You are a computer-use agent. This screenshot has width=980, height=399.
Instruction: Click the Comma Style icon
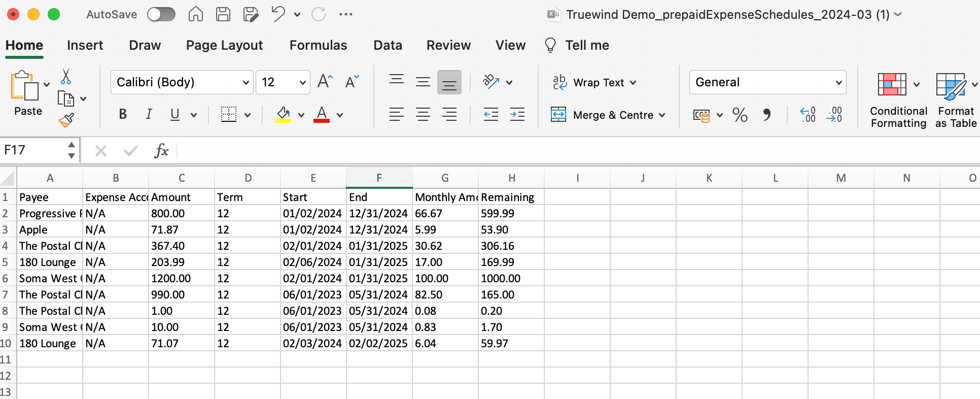(767, 115)
